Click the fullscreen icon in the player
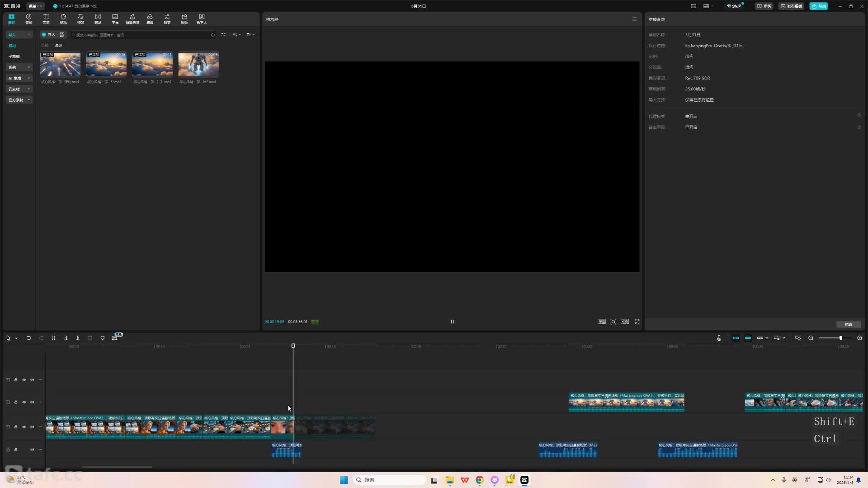868x488 pixels. tap(637, 322)
